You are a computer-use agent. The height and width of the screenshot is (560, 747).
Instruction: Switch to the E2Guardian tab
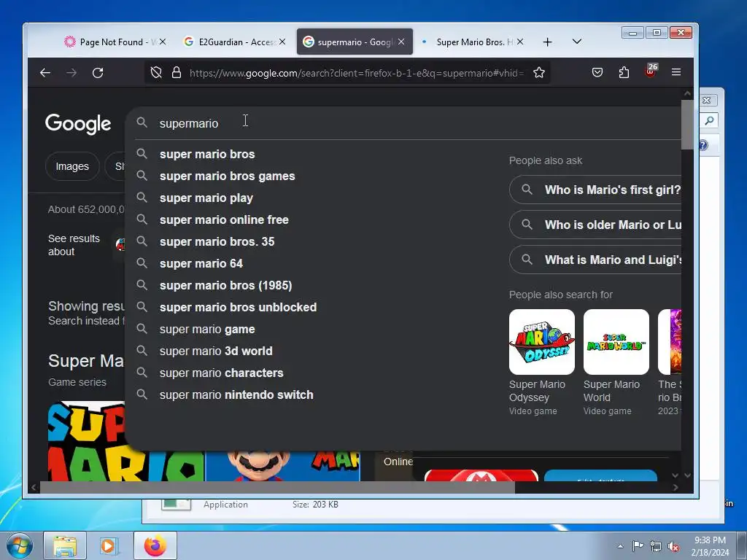[x=233, y=42]
